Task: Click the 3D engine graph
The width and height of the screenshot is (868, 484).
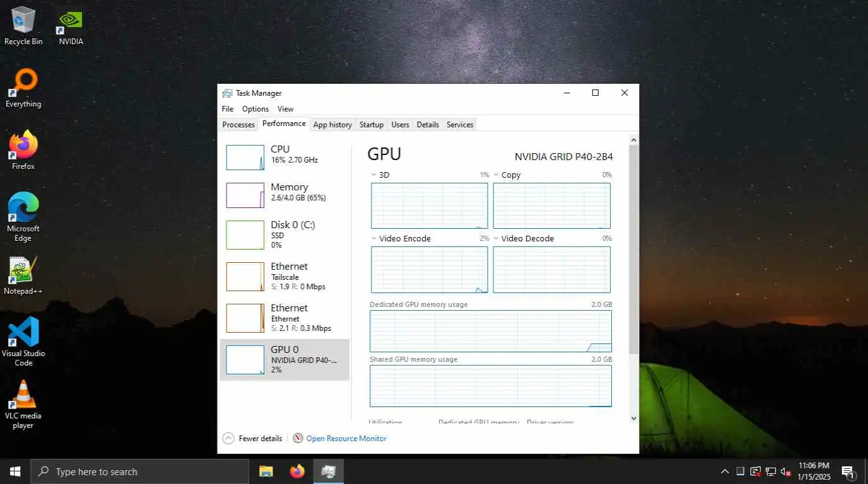Action: pos(430,205)
